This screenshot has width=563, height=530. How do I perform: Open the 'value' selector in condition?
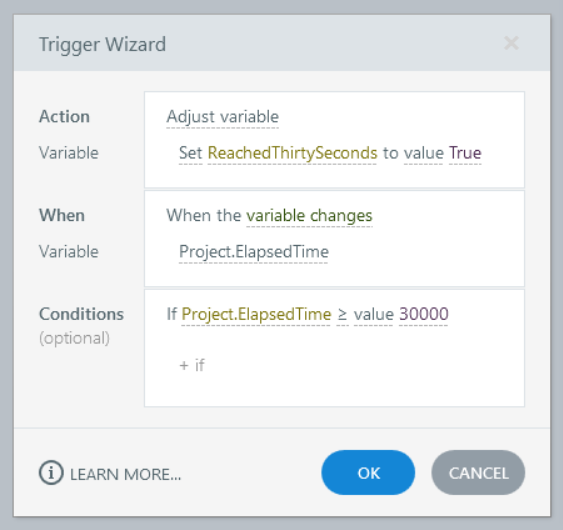374,315
